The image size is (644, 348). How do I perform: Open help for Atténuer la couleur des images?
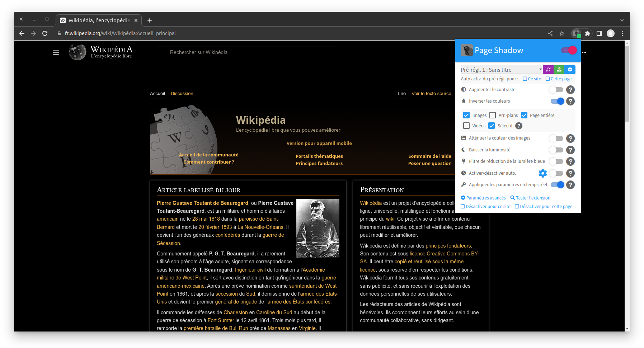570,138
